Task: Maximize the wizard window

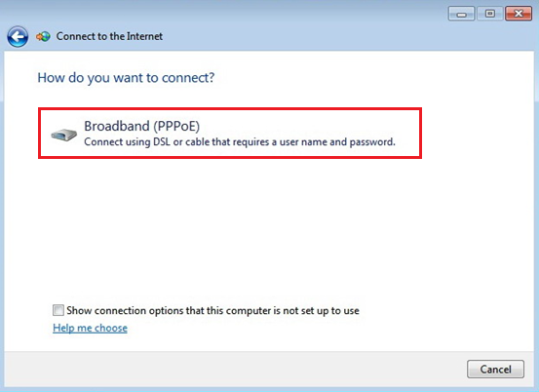Action: [490, 14]
